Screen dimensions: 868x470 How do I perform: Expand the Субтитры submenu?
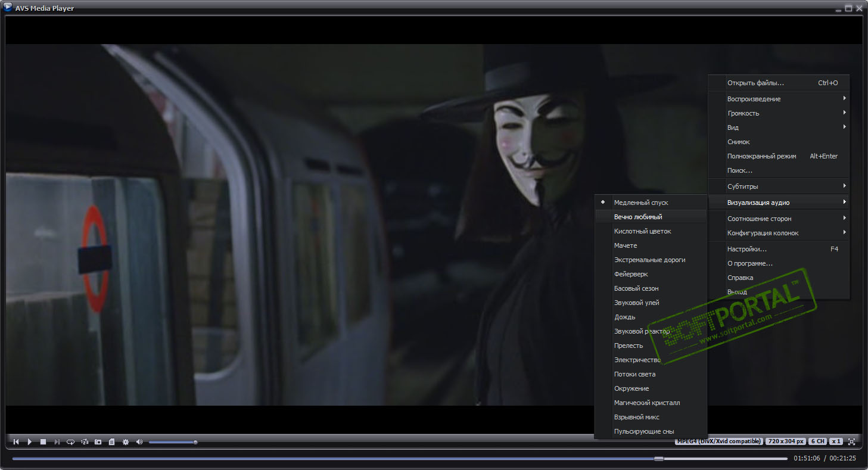(x=778, y=186)
